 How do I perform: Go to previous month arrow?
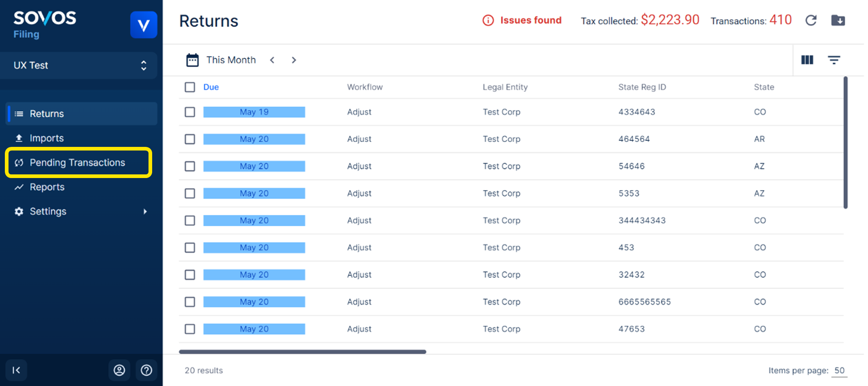(x=272, y=60)
